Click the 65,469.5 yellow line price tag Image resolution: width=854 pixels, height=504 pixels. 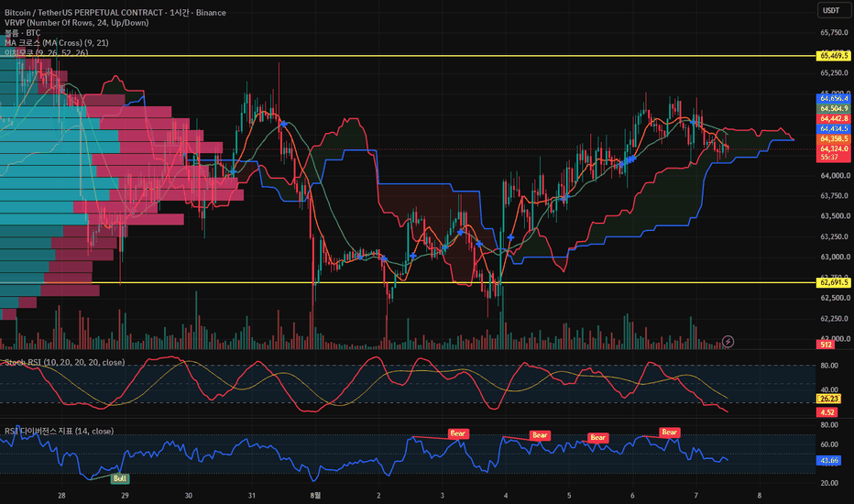833,56
